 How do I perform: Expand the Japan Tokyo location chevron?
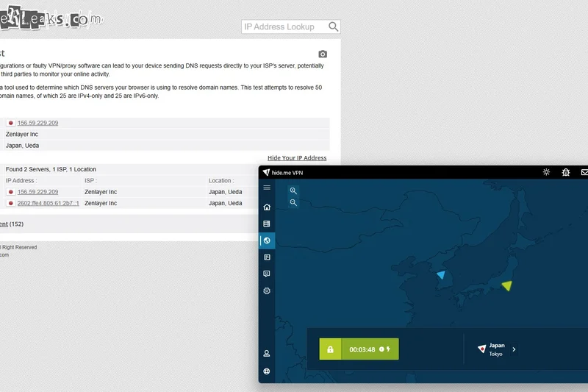tap(514, 349)
